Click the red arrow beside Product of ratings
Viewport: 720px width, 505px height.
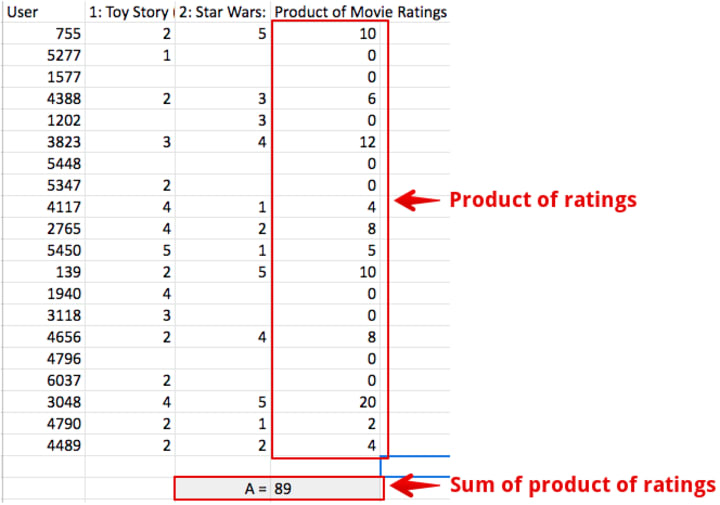pyautogui.click(x=417, y=201)
